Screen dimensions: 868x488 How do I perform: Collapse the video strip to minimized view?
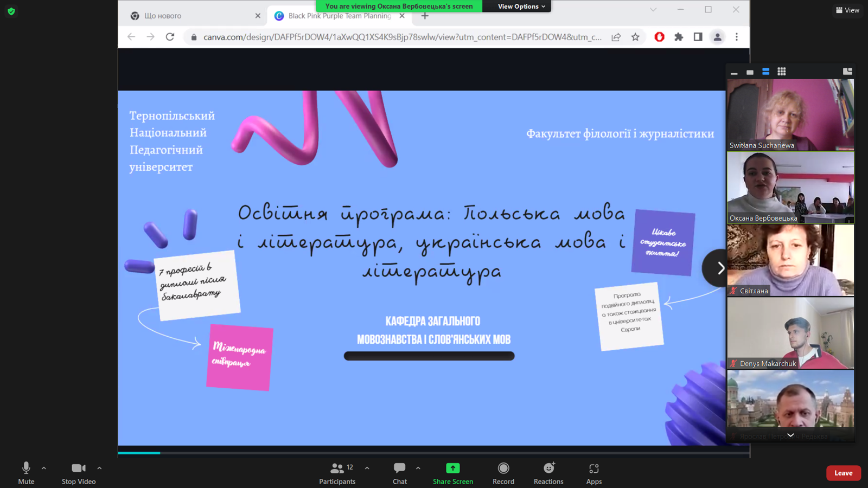pyautogui.click(x=734, y=71)
